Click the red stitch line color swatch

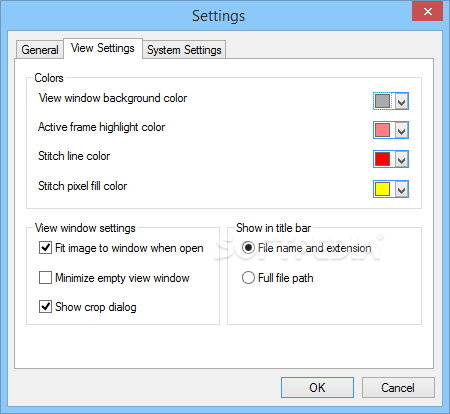pyautogui.click(x=382, y=159)
